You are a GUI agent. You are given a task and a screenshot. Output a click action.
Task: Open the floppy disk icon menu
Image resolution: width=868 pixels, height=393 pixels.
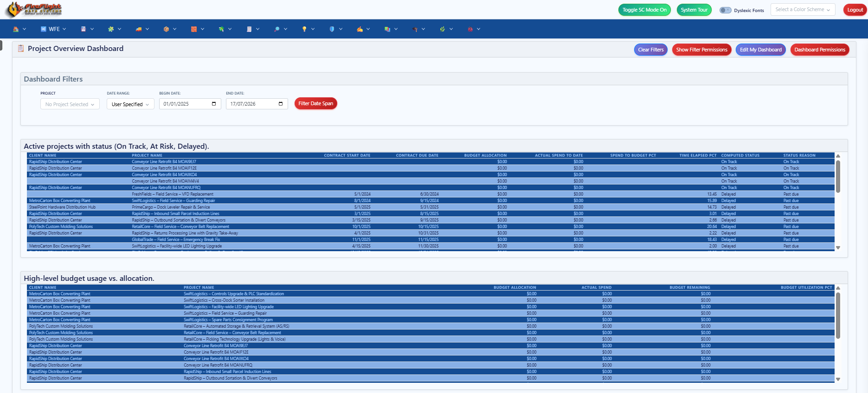click(x=87, y=29)
